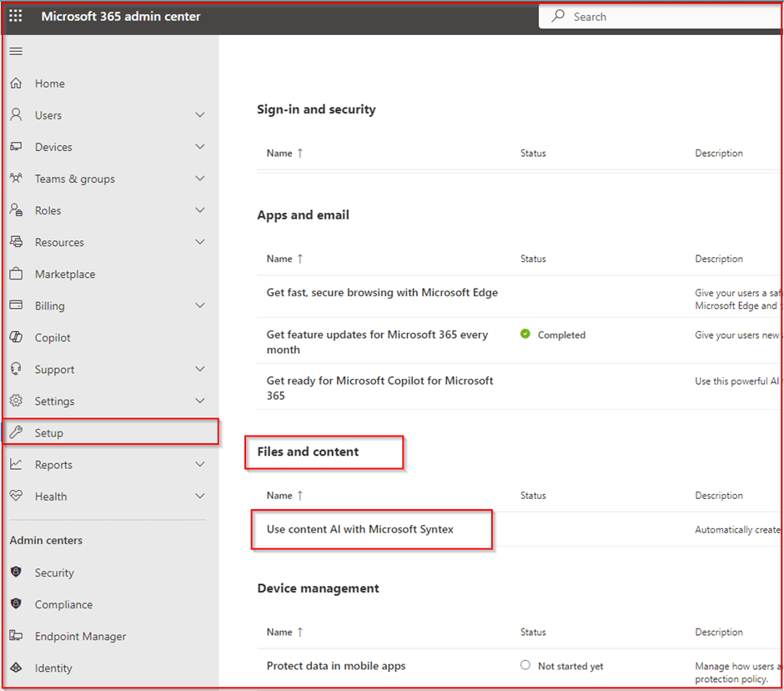
Task: Click the Setup wrench icon
Action: coord(16,433)
